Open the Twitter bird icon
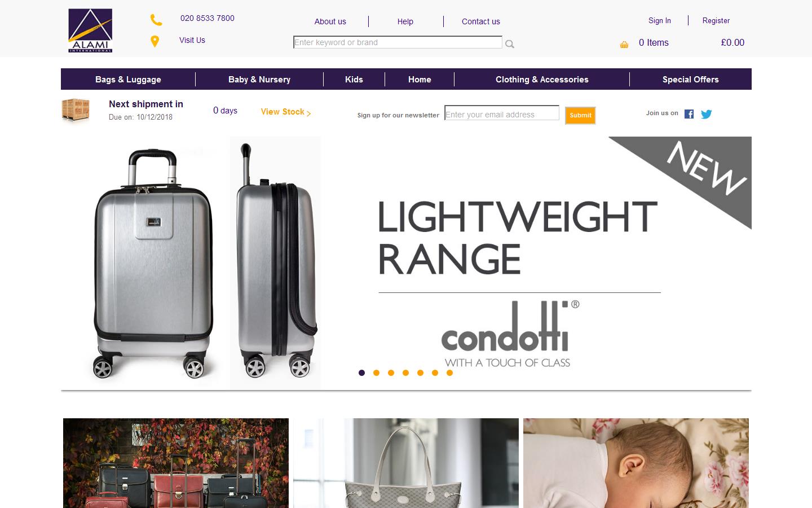812x508 pixels. [707, 114]
